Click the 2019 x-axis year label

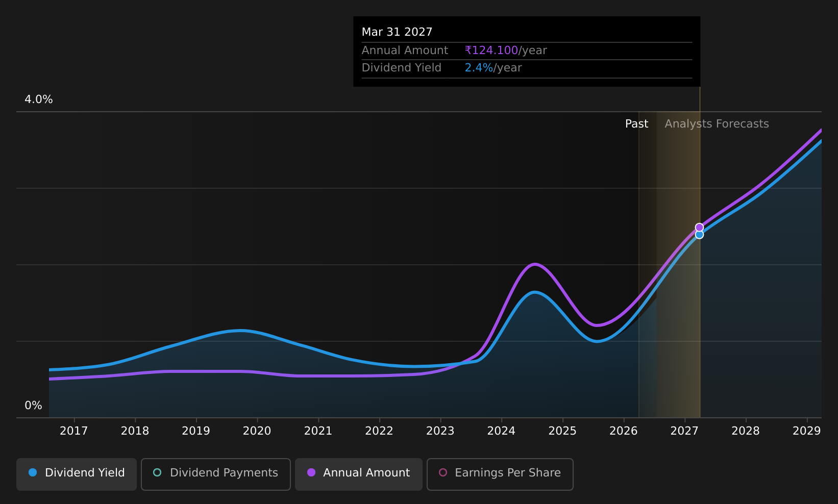[196, 431]
